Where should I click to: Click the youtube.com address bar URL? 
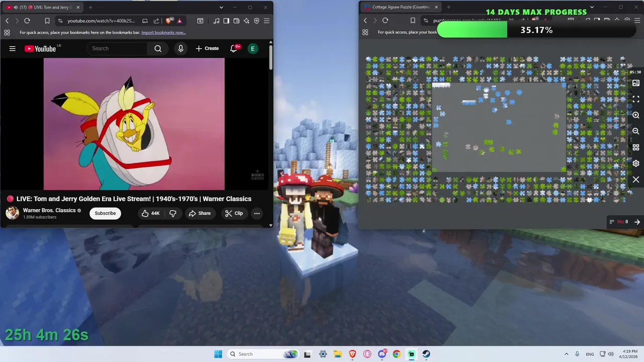[x=101, y=21]
